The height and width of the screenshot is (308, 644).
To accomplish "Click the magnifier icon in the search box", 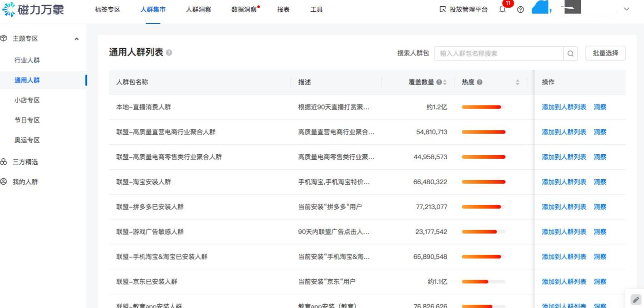I will (x=570, y=53).
